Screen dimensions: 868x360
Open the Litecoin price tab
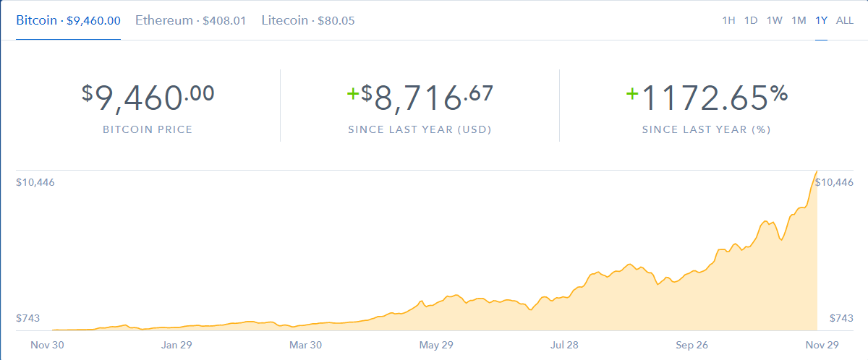pyautogui.click(x=308, y=20)
